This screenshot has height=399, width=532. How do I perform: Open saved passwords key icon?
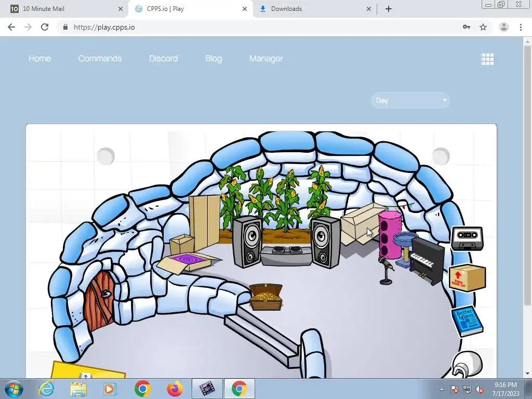pos(467,27)
